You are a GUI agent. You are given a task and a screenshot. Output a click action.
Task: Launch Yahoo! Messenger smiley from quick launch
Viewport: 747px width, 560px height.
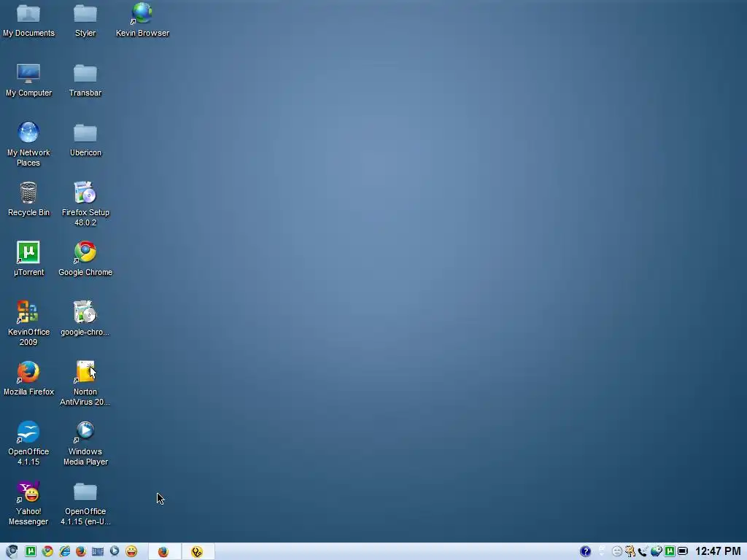tap(131, 551)
